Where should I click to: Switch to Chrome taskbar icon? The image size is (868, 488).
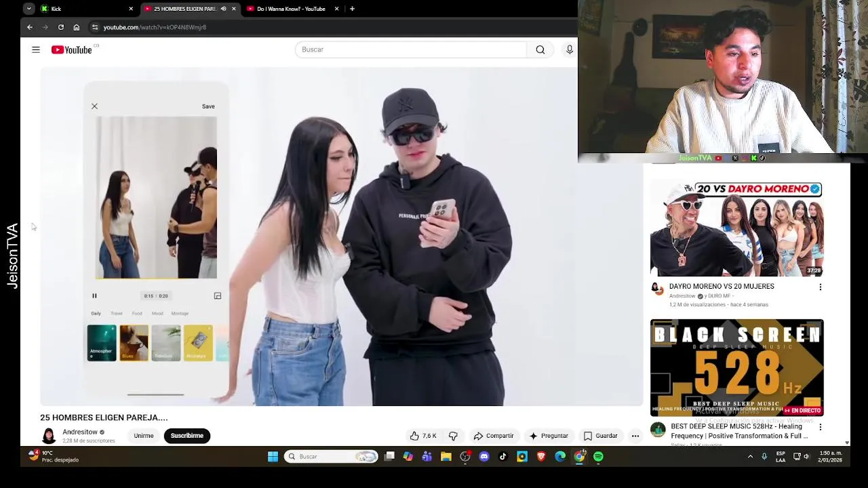pos(579,457)
